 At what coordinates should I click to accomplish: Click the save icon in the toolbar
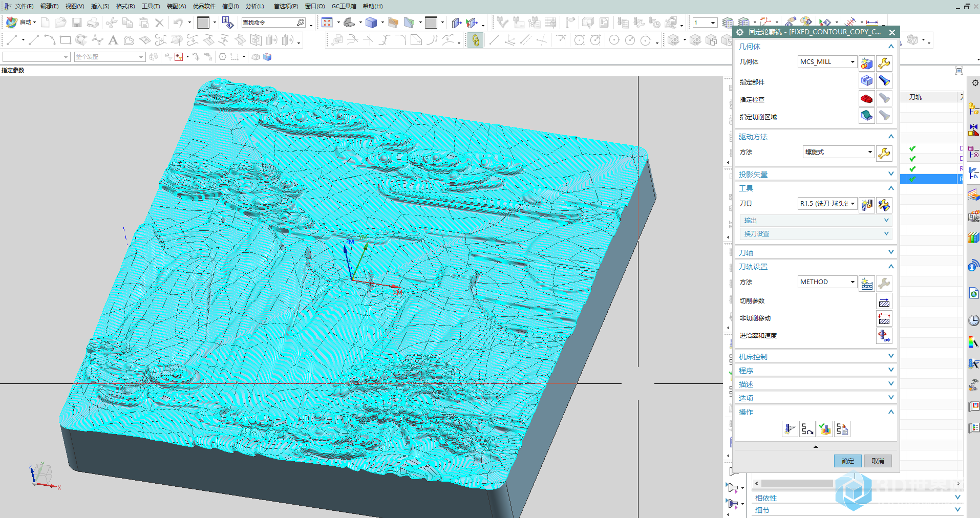[77, 23]
